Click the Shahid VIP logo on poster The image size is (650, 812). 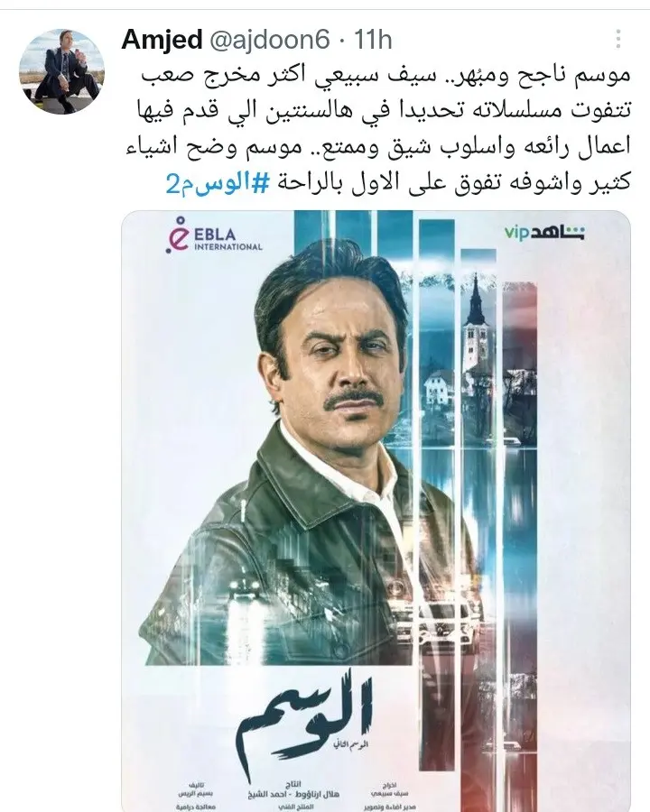pos(544,233)
